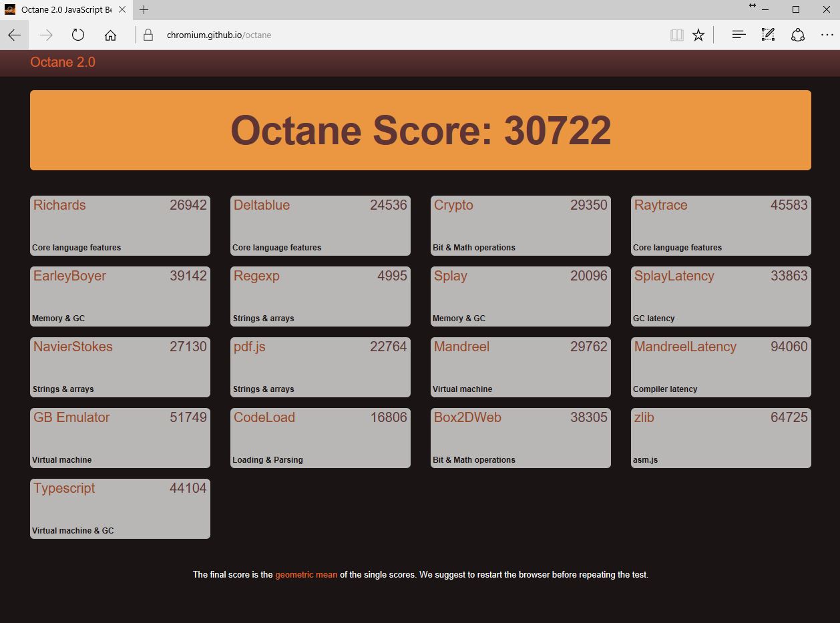
Task: Open the Splay benchmark link
Action: coord(451,276)
